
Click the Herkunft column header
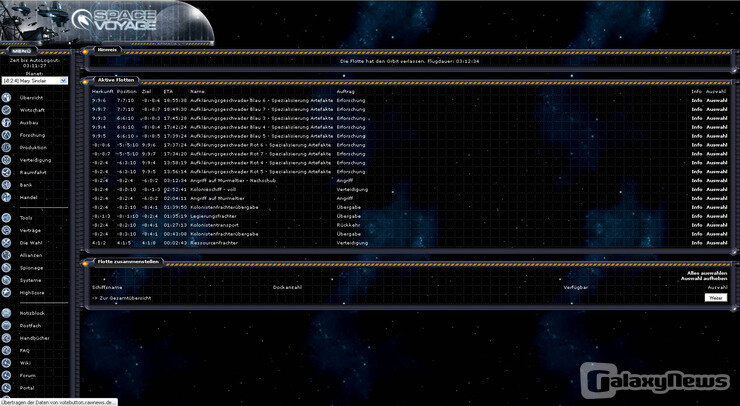[102, 92]
